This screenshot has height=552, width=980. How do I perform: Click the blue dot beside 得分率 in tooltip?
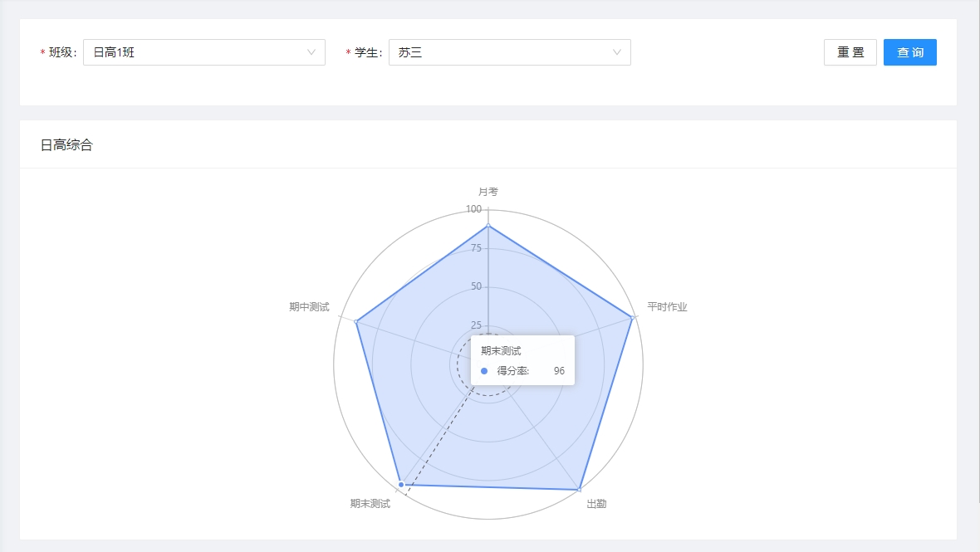click(484, 371)
